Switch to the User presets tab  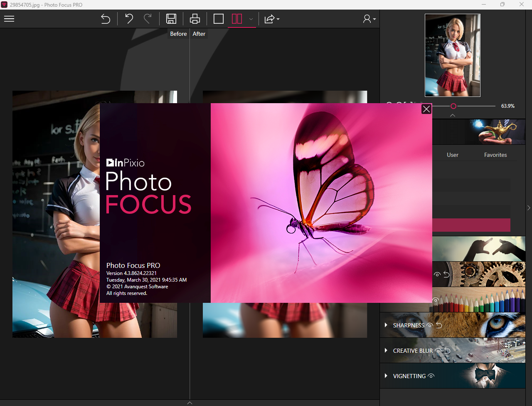(x=453, y=155)
